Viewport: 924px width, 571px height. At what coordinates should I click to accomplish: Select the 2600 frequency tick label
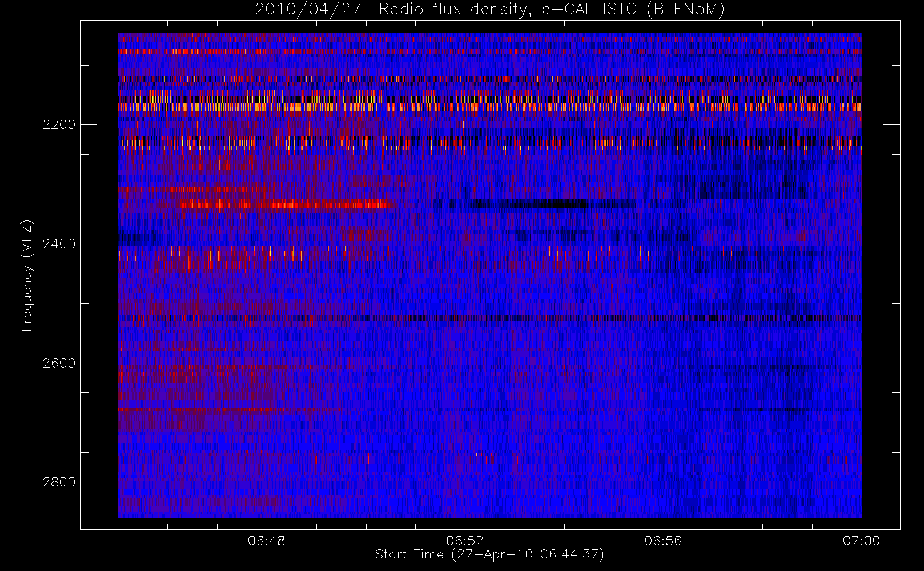click(59, 363)
